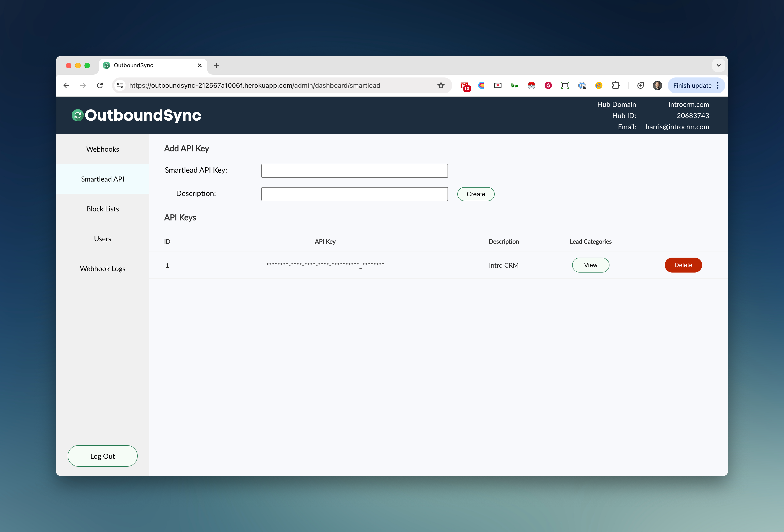784x532 pixels.
Task: Click the Hub ID label
Action: [624, 116]
